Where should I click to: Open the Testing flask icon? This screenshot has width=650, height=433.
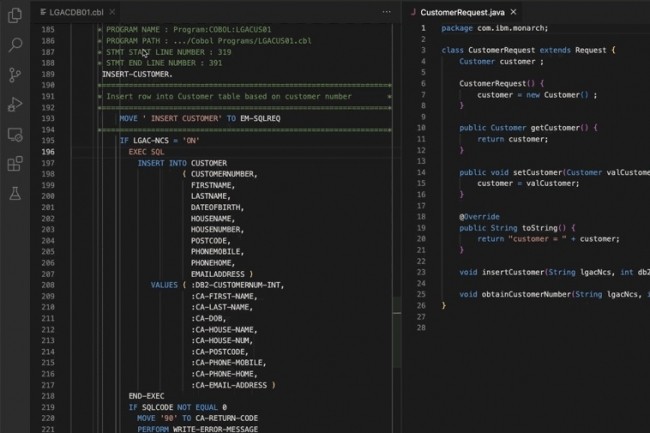coord(15,193)
